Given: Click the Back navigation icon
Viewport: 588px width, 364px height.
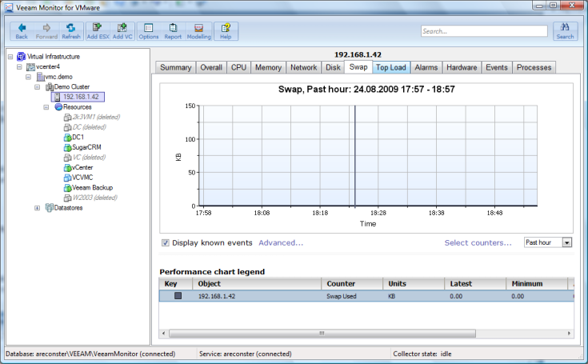Looking at the screenshot, I should pos(22,30).
